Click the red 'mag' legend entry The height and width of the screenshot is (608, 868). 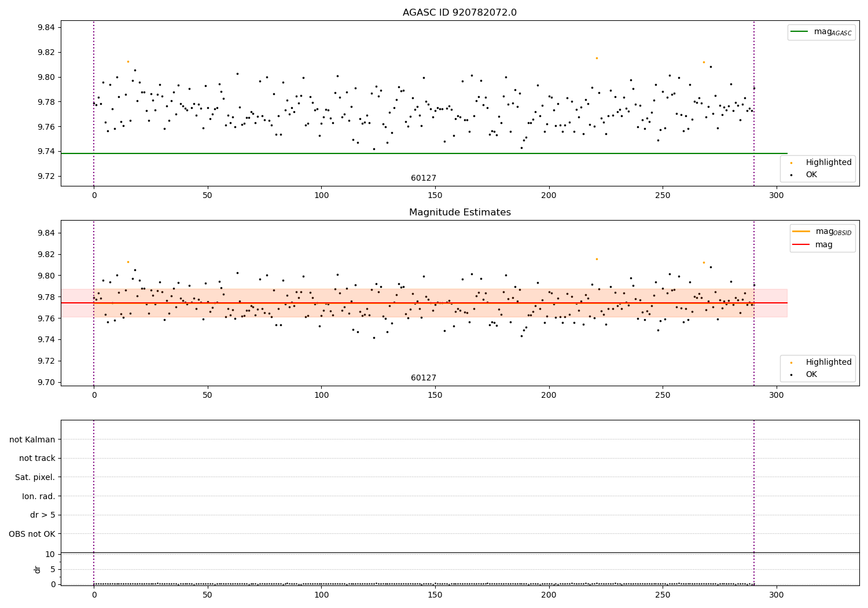coord(812,245)
